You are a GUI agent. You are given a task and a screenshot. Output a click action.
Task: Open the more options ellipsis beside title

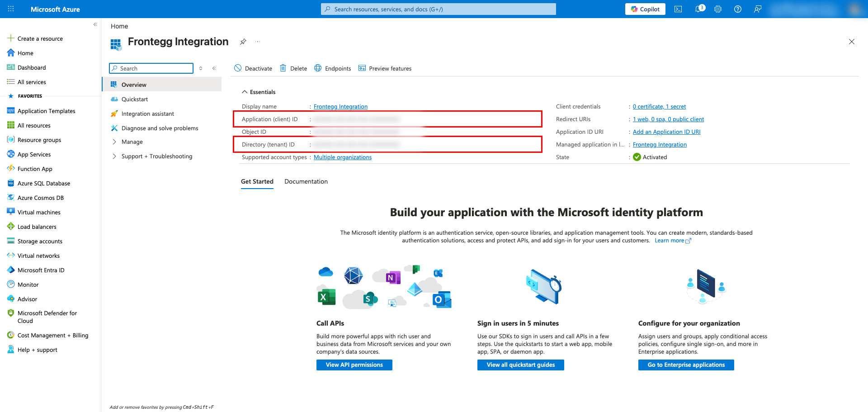(x=258, y=42)
